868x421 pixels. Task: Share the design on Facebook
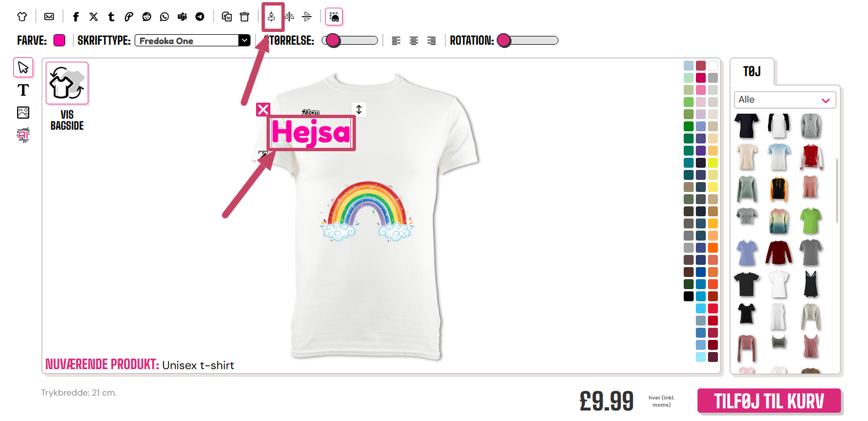(76, 17)
